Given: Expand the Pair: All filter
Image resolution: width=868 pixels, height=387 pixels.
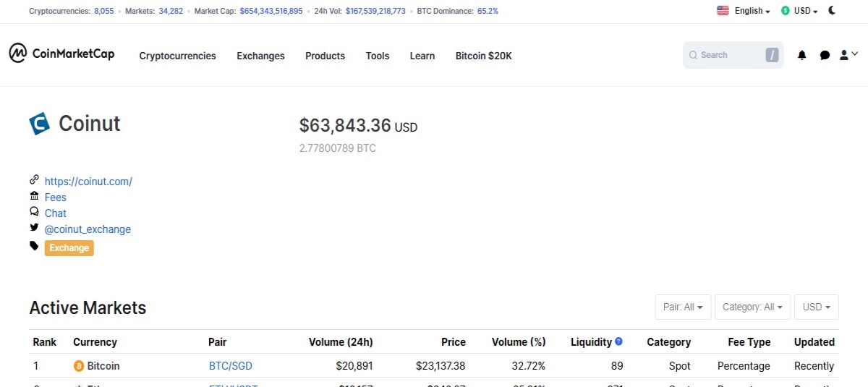Looking at the screenshot, I should click(x=683, y=307).
